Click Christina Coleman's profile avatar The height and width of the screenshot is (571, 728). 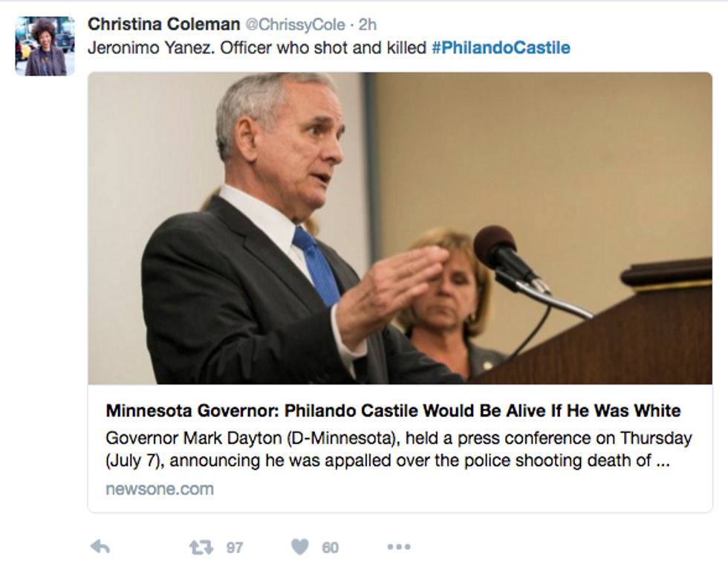point(45,46)
